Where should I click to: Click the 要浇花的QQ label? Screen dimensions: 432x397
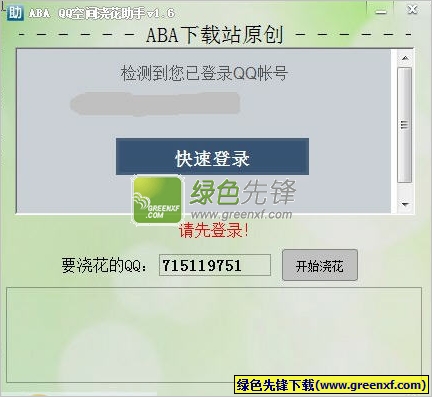(x=104, y=266)
